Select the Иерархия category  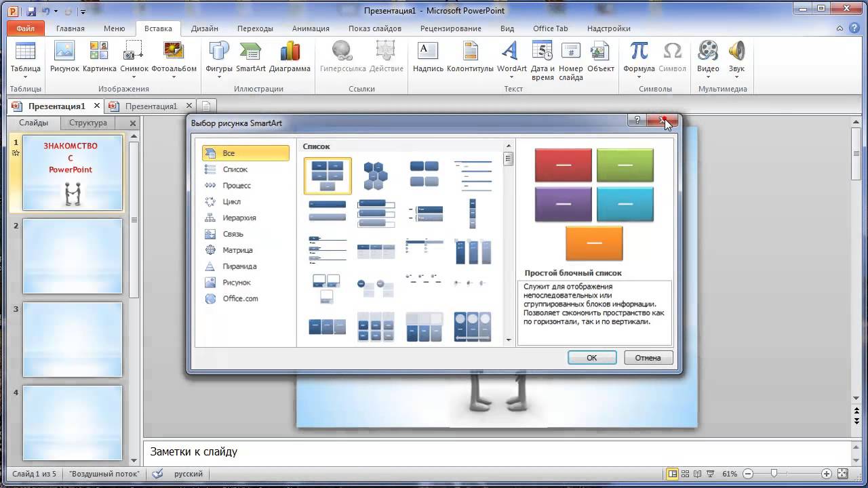click(x=245, y=218)
